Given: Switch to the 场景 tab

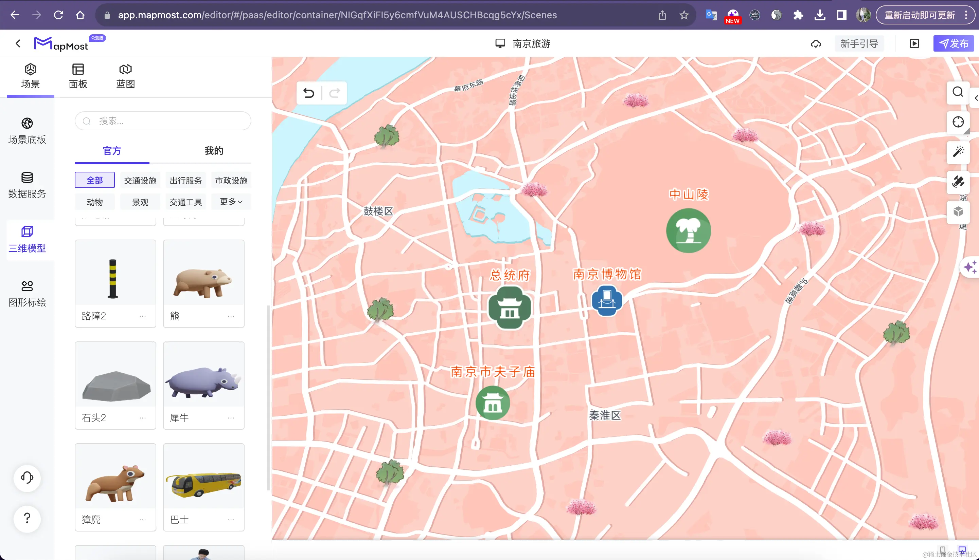Looking at the screenshot, I should tap(30, 76).
